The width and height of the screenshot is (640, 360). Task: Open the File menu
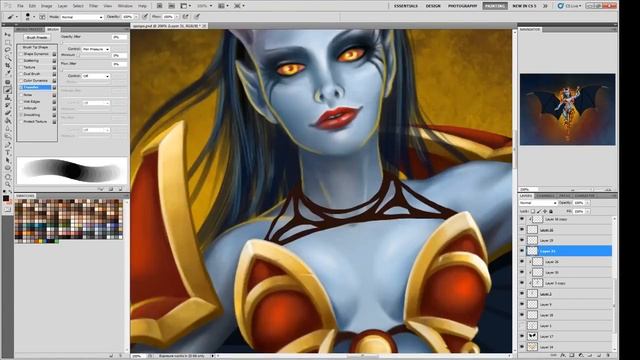pos(20,6)
